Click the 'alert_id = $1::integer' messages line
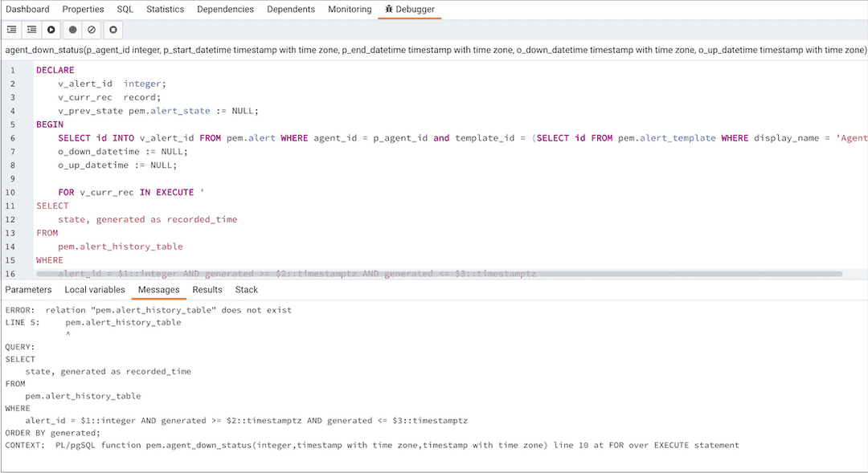Viewport: 868px width, 473px height. point(247,421)
